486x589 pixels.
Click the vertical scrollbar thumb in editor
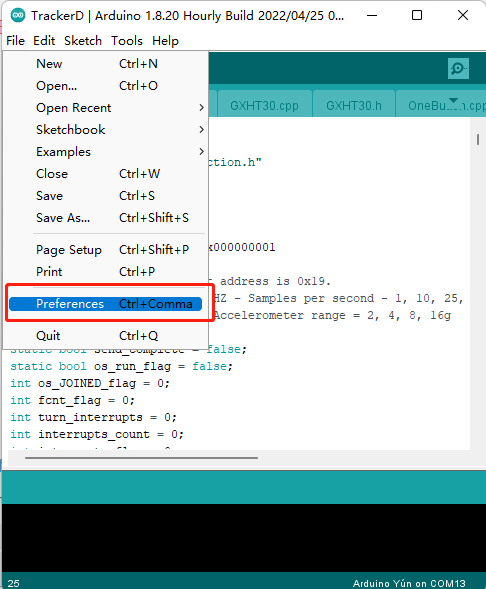478,139
